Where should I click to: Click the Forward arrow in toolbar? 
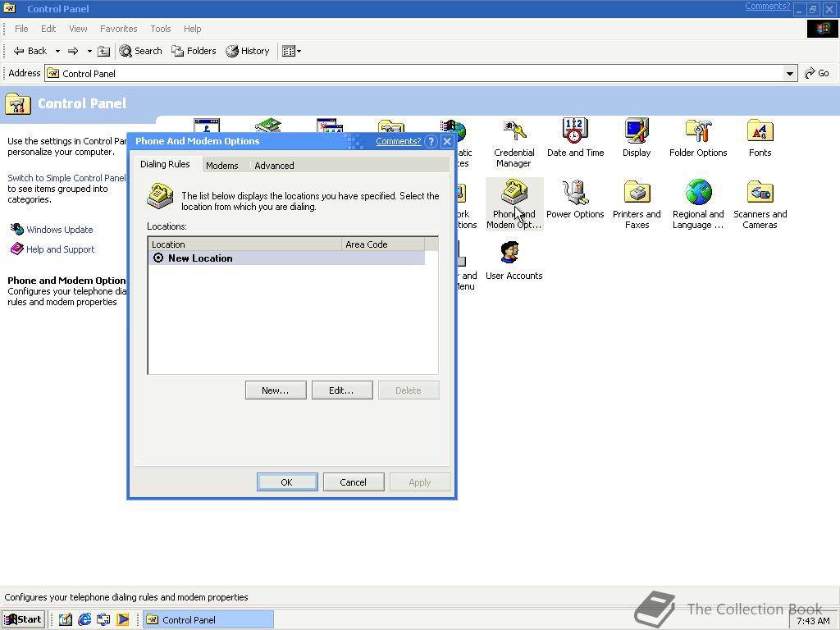(x=73, y=51)
